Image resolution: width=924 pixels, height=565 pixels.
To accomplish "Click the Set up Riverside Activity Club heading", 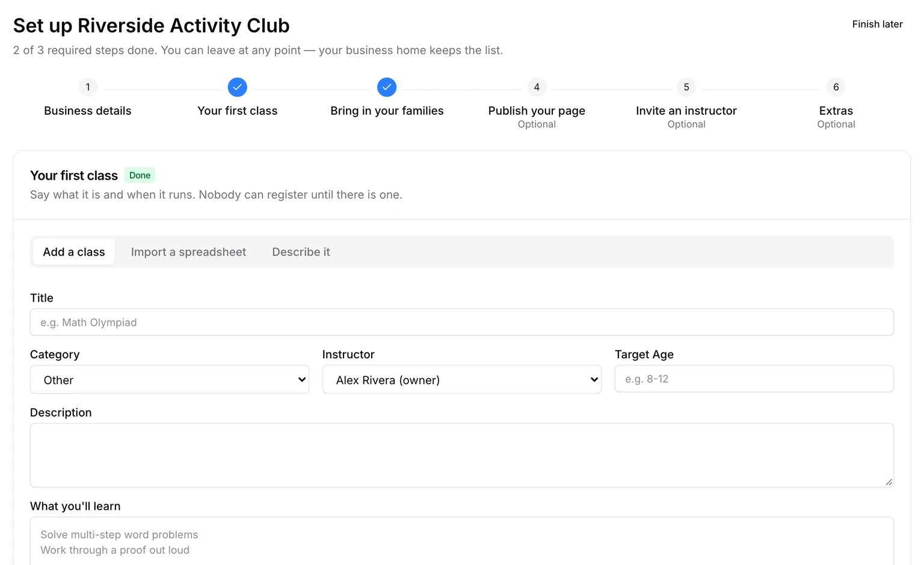I will pyautogui.click(x=152, y=25).
